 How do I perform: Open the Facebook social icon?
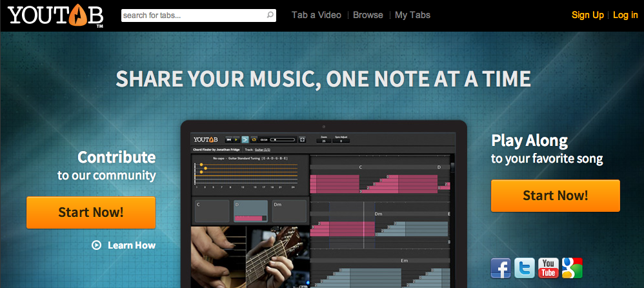(x=501, y=268)
